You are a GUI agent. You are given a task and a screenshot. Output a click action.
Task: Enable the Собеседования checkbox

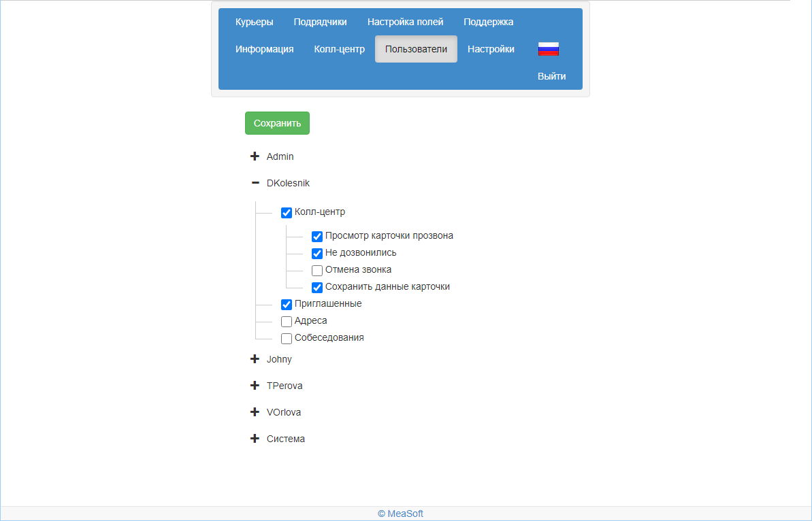point(287,339)
